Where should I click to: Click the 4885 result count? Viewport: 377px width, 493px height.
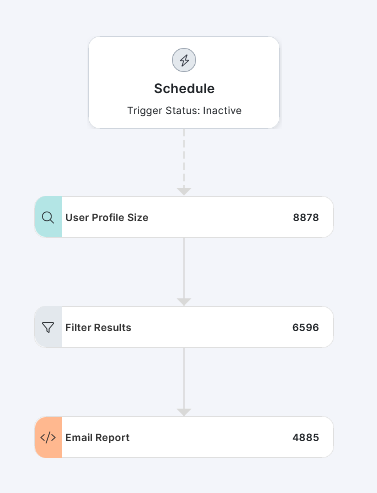click(306, 437)
